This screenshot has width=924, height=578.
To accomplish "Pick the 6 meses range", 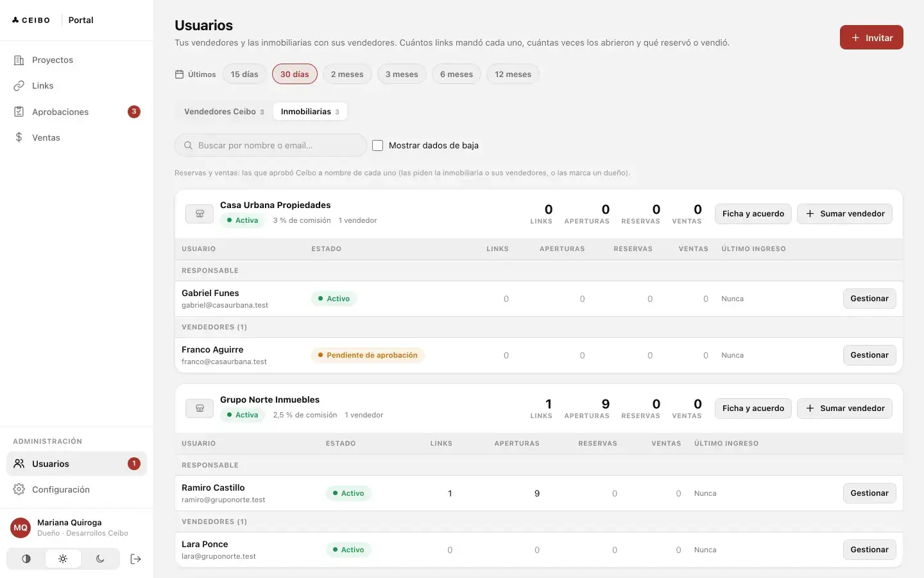I will pos(456,74).
